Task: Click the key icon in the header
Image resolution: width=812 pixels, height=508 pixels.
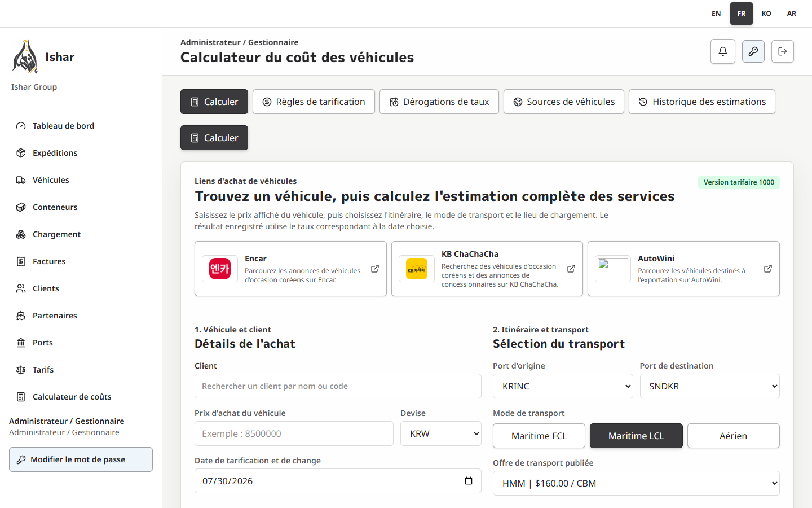Action: [753, 51]
